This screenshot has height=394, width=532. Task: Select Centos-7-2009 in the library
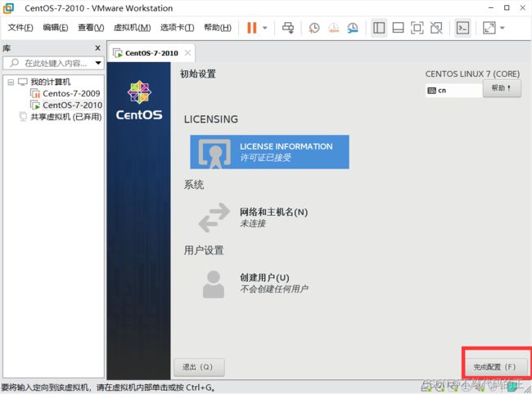pyautogui.click(x=71, y=93)
